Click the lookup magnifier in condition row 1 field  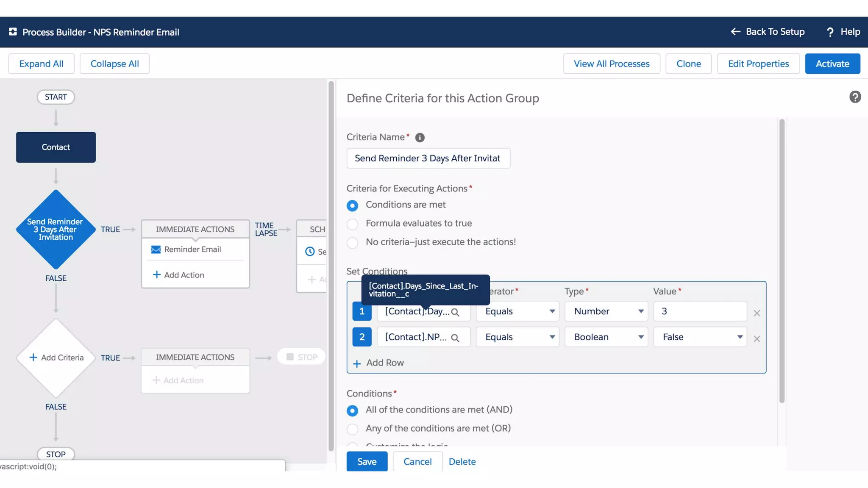(x=455, y=312)
